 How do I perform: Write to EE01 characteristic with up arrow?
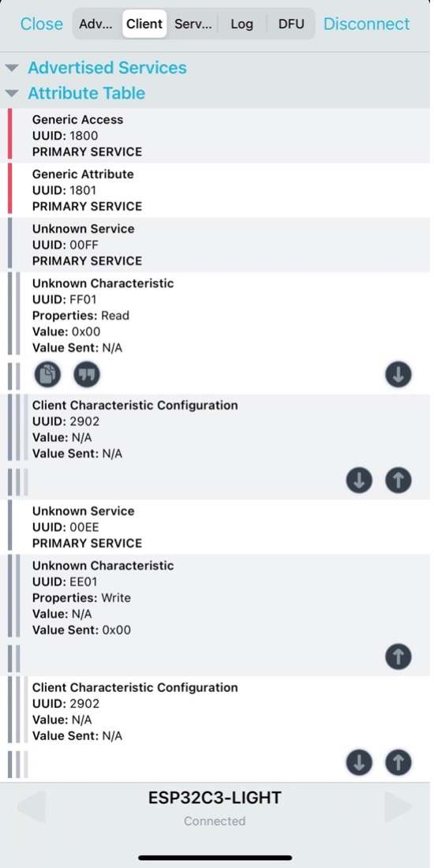pyautogui.click(x=398, y=657)
